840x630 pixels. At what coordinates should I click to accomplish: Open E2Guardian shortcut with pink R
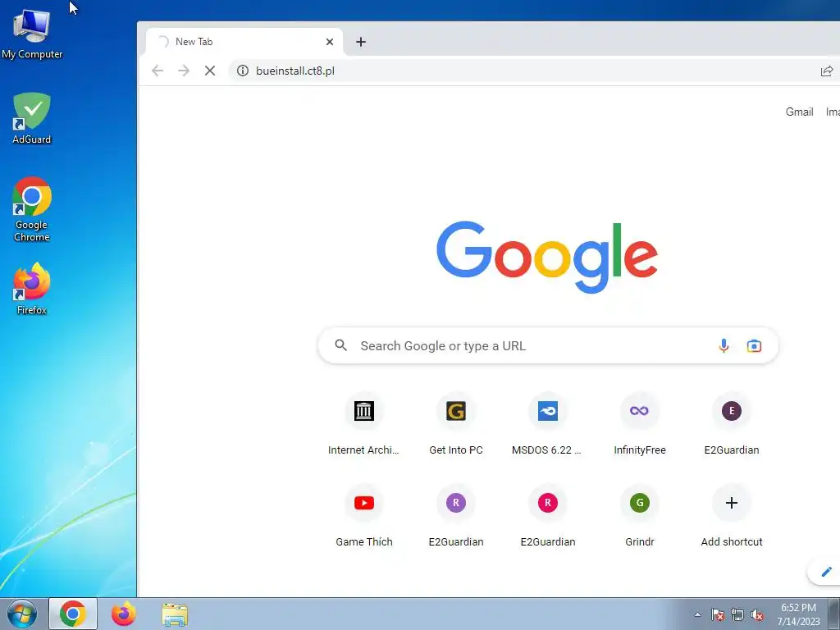coord(547,517)
